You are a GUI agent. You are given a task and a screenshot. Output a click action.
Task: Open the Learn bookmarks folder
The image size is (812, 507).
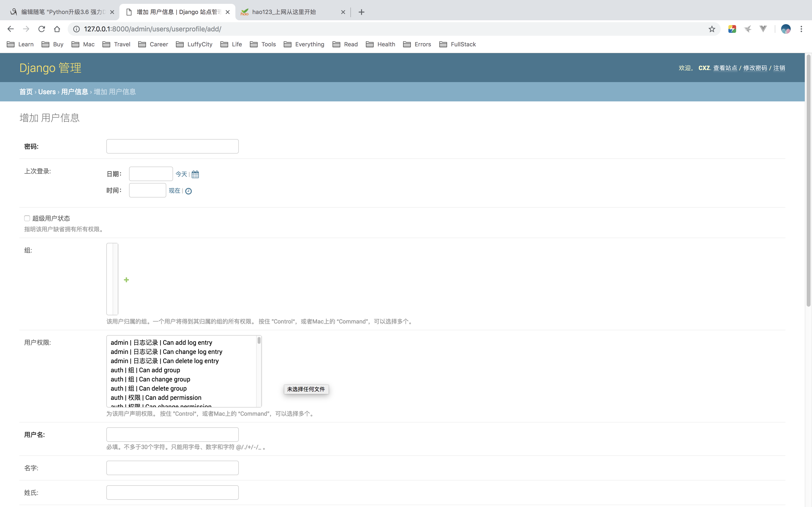tap(20, 44)
